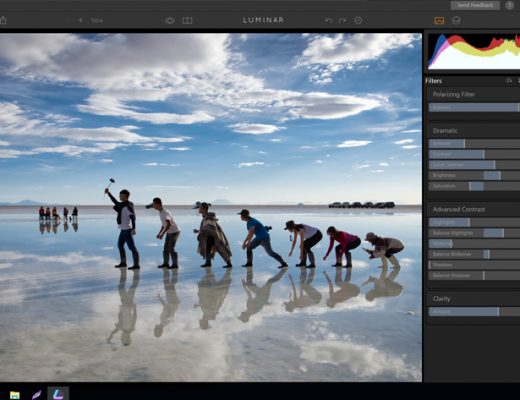Click the Luminar icon on the taskbar
This screenshot has height=400, width=520.
pyautogui.click(x=58, y=394)
